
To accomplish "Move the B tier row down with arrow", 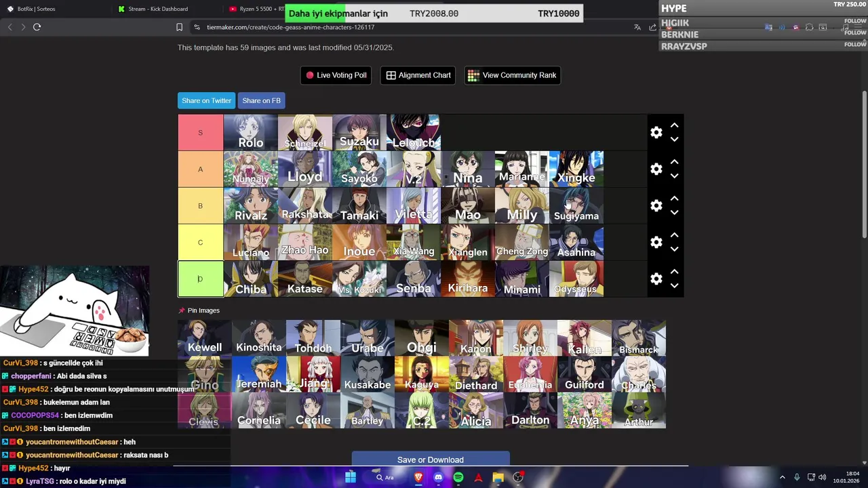I will (674, 213).
